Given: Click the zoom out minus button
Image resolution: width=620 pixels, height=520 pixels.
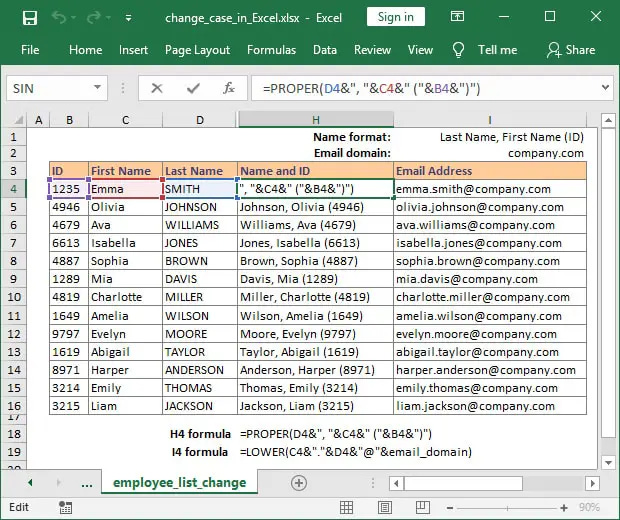Looking at the screenshot, I should [450, 508].
